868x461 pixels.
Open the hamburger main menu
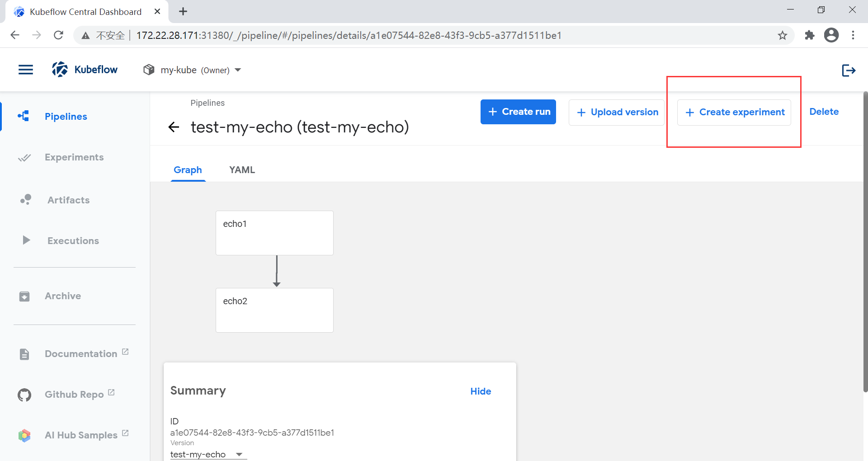[x=26, y=70]
